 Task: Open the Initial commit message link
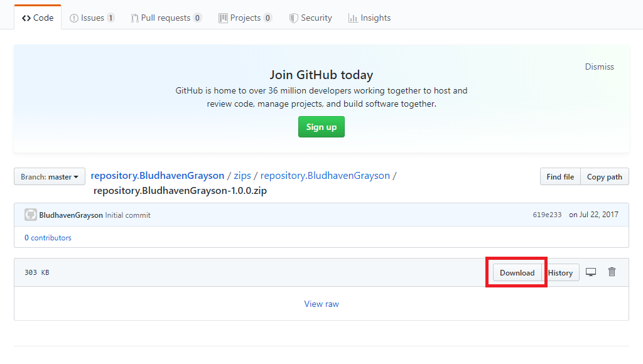[x=128, y=215]
